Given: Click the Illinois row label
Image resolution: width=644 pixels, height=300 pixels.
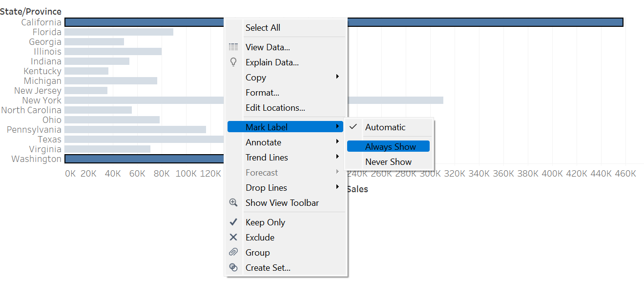Looking at the screenshot, I should click(x=48, y=52).
